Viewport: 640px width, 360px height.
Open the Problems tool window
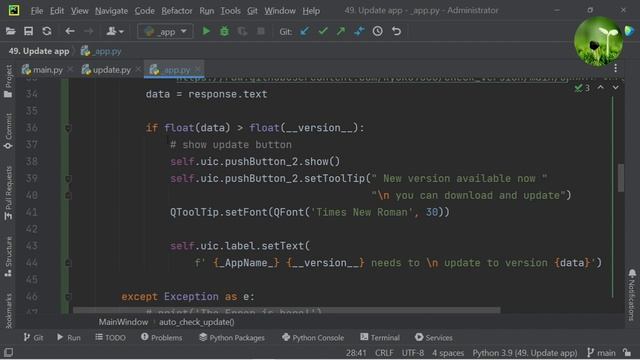point(162,338)
